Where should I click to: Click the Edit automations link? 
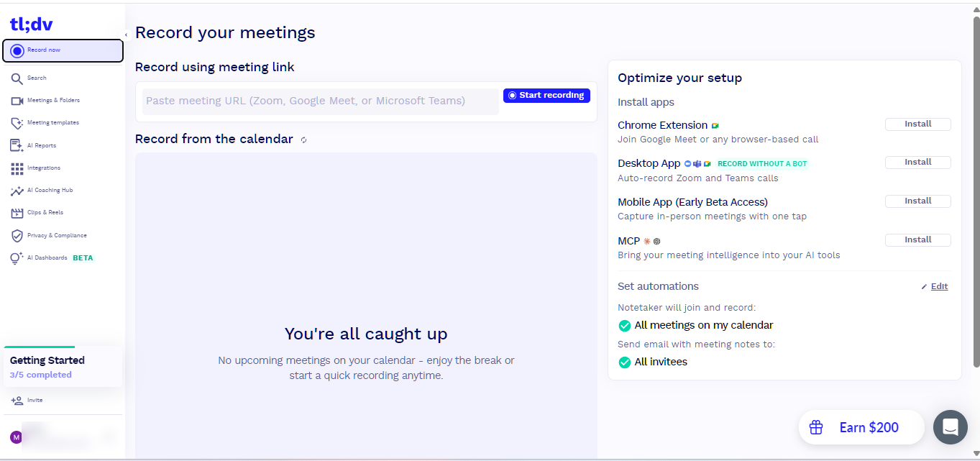[x=935, y=286]
